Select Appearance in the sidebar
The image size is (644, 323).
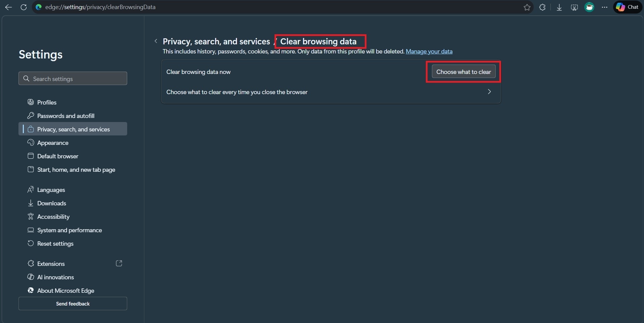tap(53, 143)
